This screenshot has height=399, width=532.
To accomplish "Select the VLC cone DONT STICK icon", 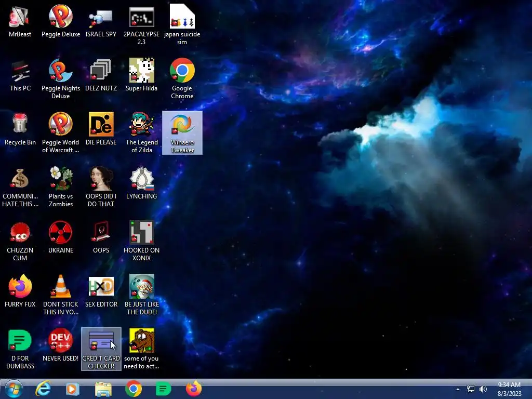I will 61,295.
